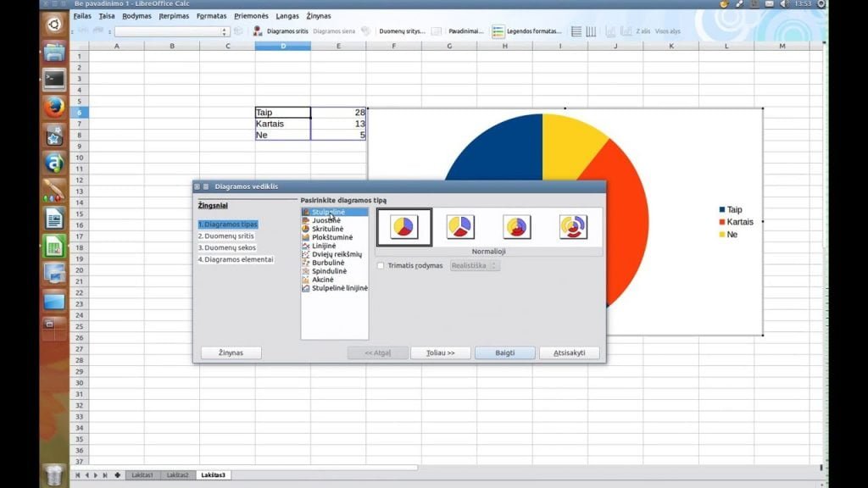Switch to the Lakštas1 sheet tab
This screenshot has height=488, width=868.
coord(142,474)
